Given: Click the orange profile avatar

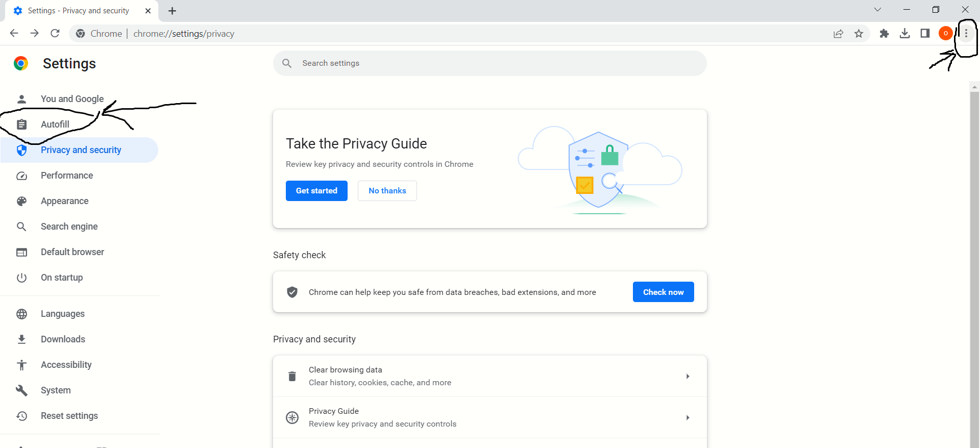Looking at the screenshot, I should pyautogui.click(x=945, y=34).
